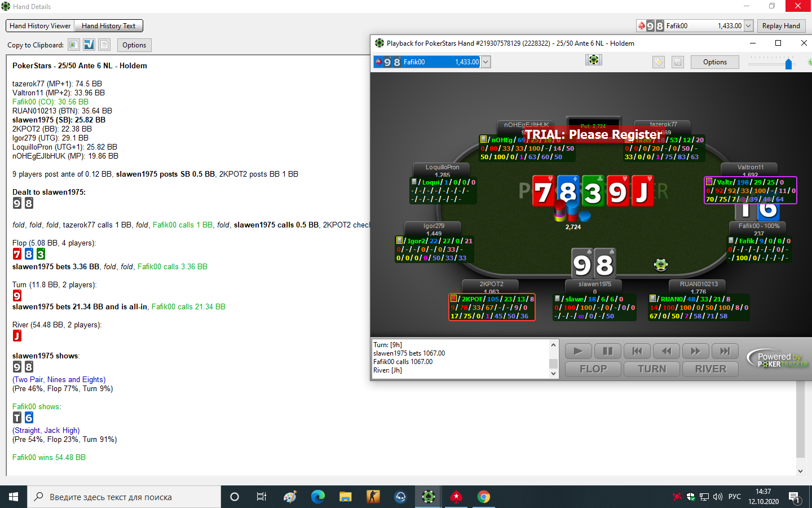Viewport: 812px width, 508px height.
Task: Jump to TURN street
Action: point(652,369)
